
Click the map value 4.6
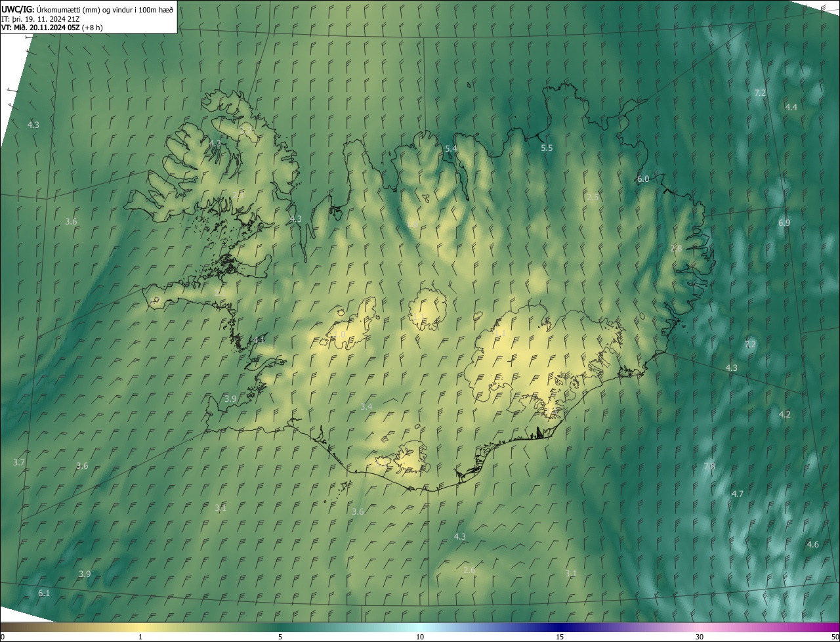point(812,545)
